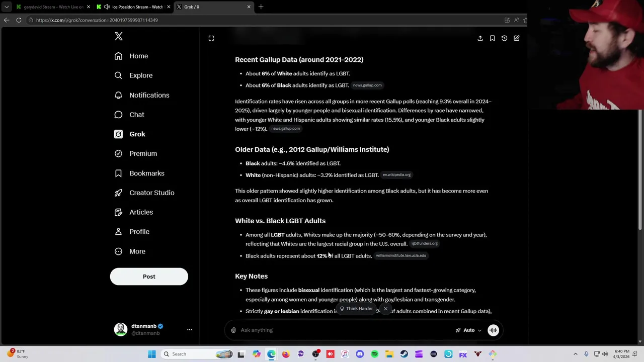Screen dimensions: 644x362
Task: Click the taskbar Search box
Action: pyautogui.click(x=198, y=354)
